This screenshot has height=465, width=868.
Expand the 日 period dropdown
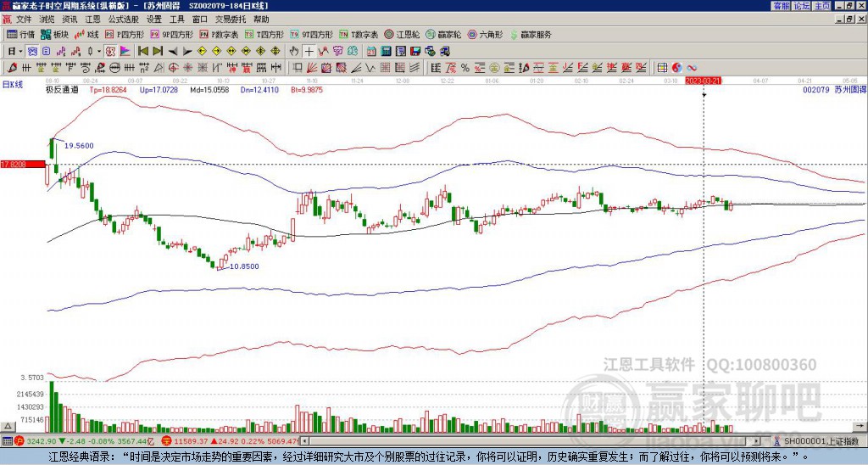pyautogui.click(x=14, y=51)
